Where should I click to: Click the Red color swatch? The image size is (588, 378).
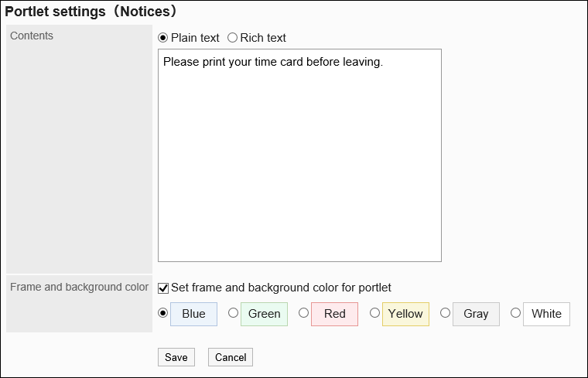point(334,314)
